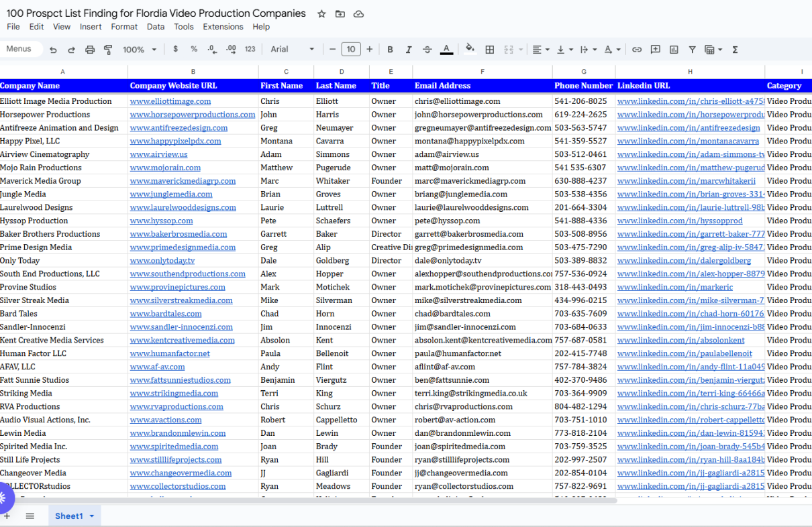Move document to a folder
Viewport: 812px width, 527px height.
[x=340, y=13]
